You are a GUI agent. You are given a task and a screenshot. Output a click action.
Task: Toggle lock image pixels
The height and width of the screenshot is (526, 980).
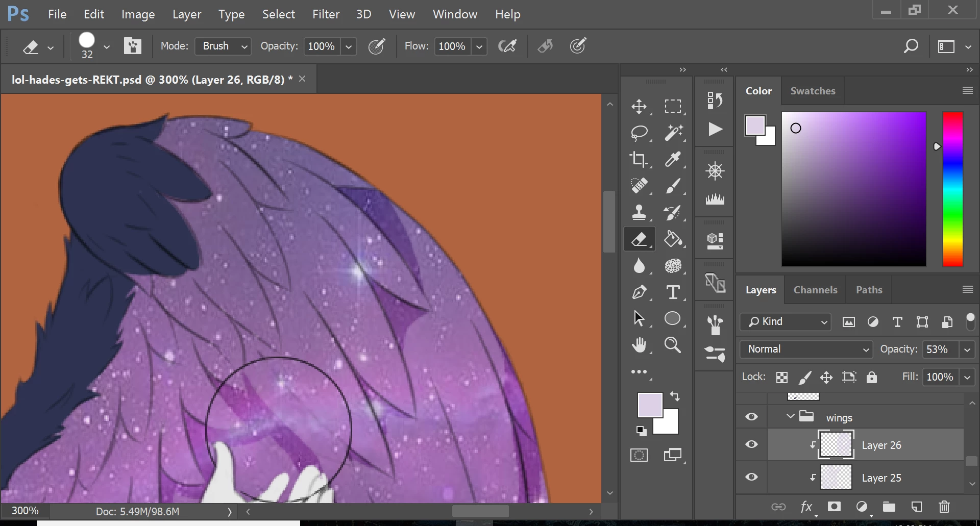(x=804, y=377)
